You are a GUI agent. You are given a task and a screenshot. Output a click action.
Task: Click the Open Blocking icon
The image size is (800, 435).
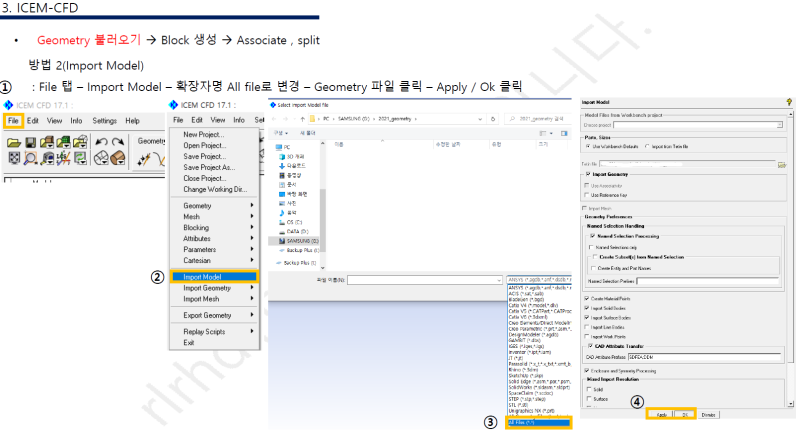(x=80, y=142)
